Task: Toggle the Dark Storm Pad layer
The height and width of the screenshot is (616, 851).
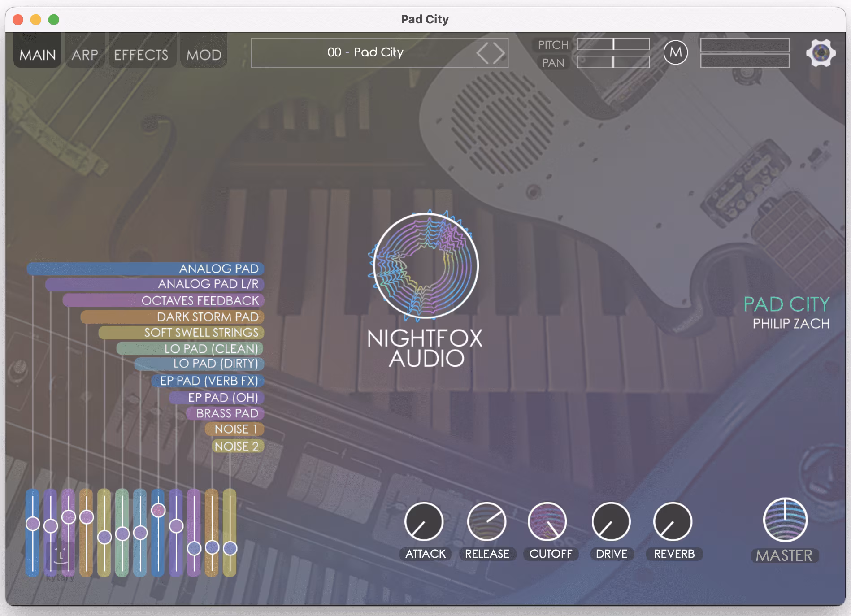Action: tap(208, 317)
